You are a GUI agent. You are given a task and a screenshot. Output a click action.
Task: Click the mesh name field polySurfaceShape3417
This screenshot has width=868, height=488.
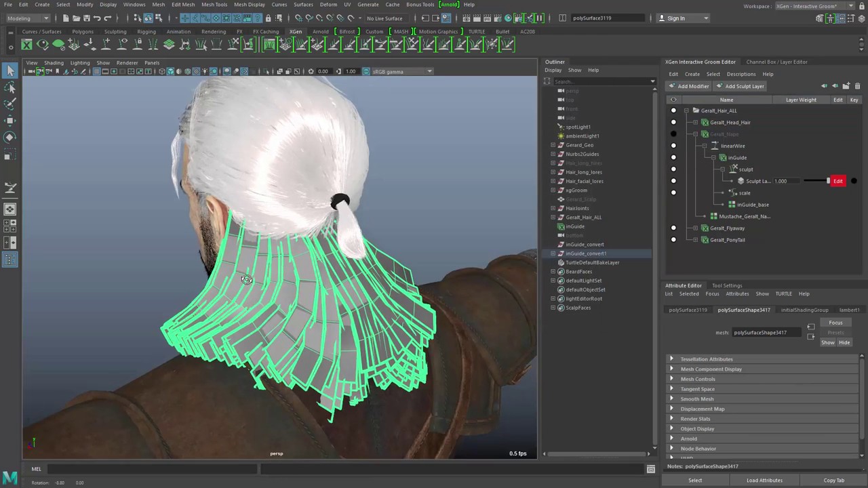pos(768,333)
